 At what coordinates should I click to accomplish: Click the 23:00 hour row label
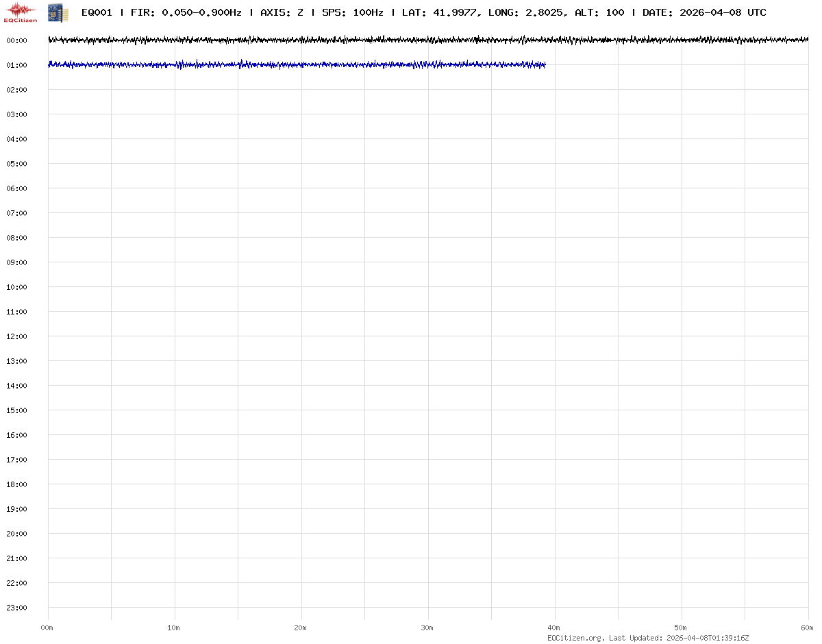(x=16, y=608)
